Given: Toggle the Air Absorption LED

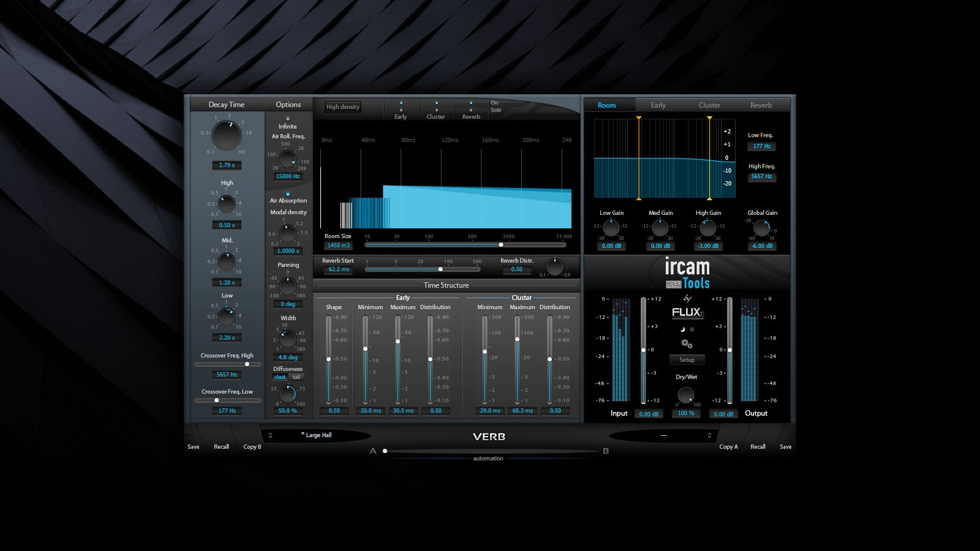Looking at the screenshot, I should pyautogui.click(x=288, y=193).
